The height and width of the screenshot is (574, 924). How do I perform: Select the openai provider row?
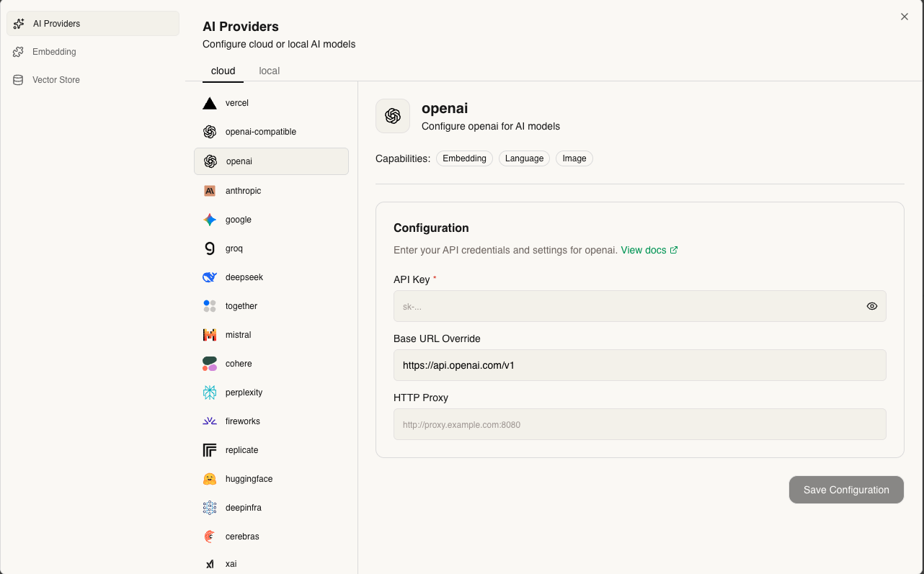(271, 161)
